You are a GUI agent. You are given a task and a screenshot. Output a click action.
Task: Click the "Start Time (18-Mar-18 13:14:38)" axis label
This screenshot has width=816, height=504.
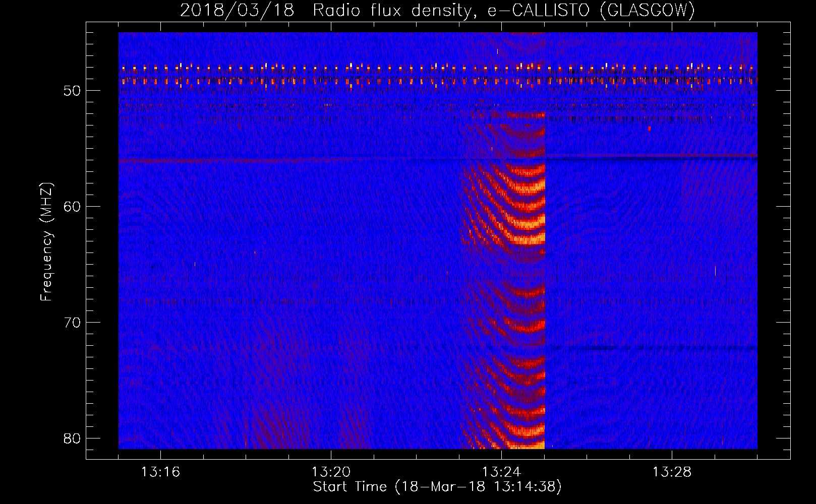[437, 487]
